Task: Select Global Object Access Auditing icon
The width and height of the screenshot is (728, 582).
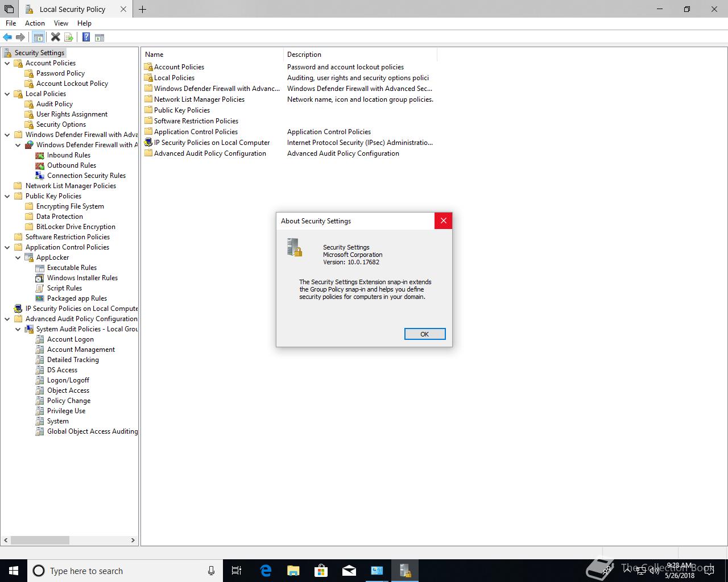Action: point(40,431)
